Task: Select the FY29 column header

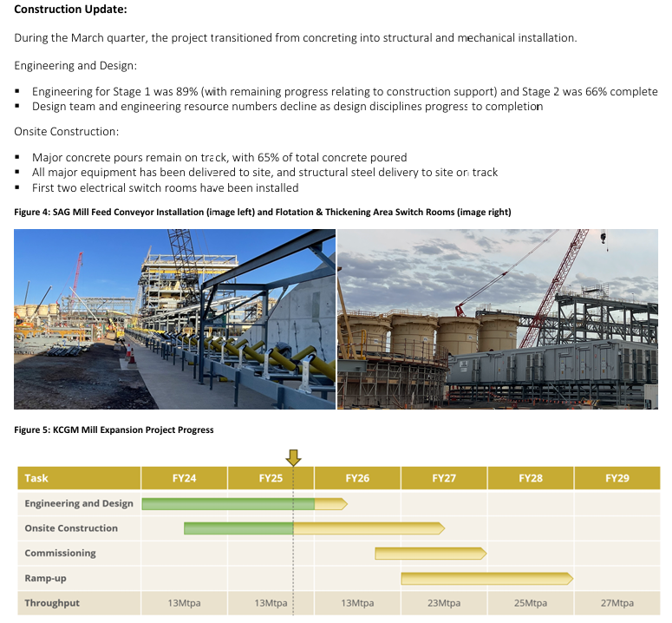Action: point(617,478)
